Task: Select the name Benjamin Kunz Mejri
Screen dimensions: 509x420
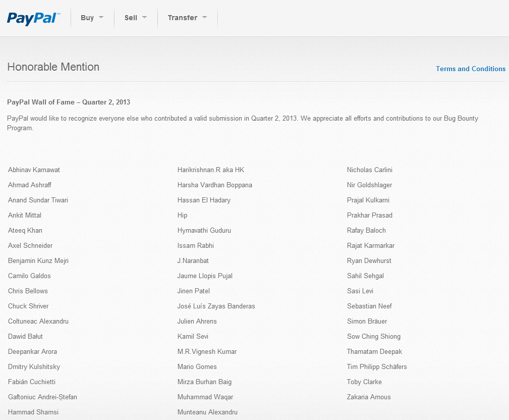Action: tap(38, 260)
